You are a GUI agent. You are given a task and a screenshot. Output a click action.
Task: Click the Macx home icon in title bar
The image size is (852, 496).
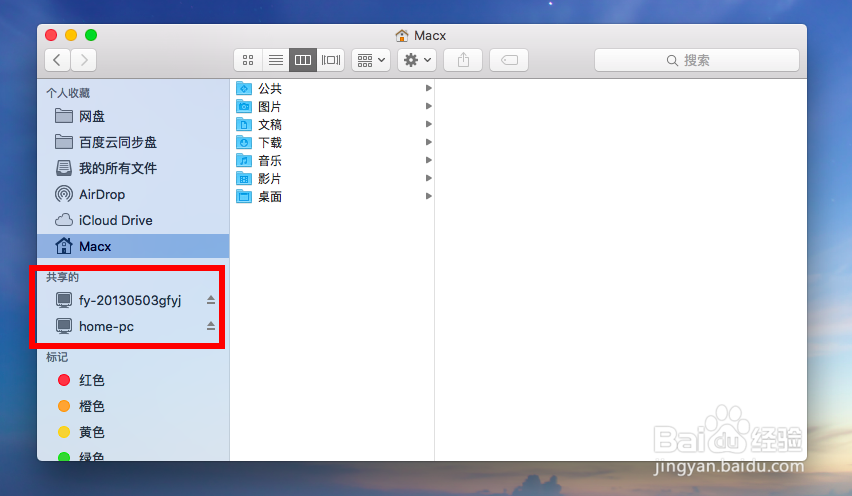[x=402, y=35]
